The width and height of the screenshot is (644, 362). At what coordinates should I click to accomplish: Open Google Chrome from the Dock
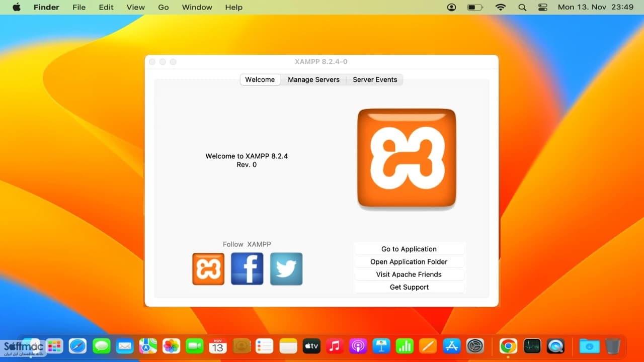[508, 346]
